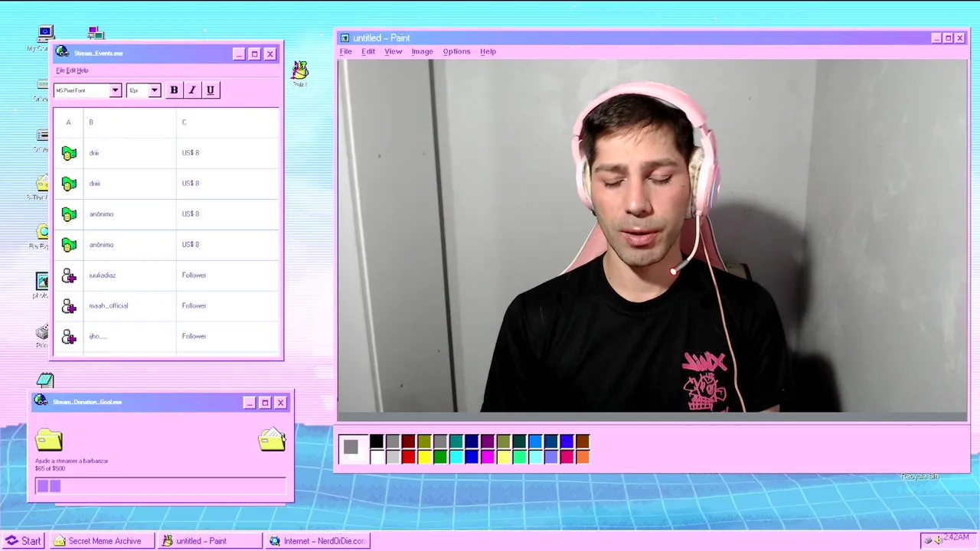Click the Start button
980x551 pixels.
[23, 540]
